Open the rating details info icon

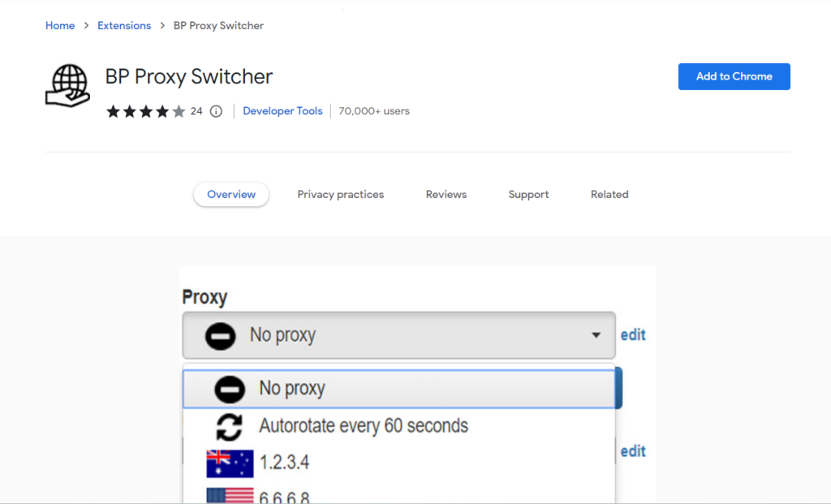(x=215, y=111)
